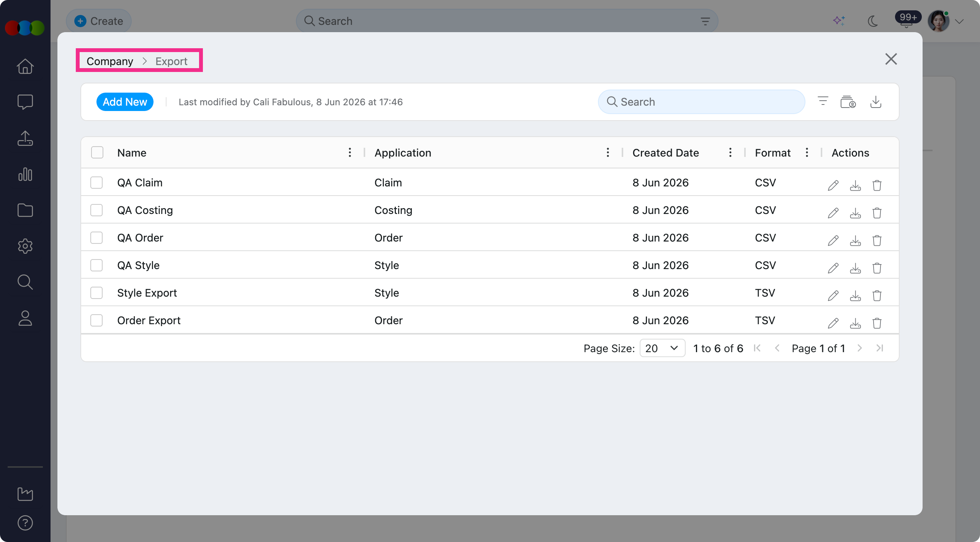Go to the next page arrow
The width and height of the screenshot is (980, 542).
coord(859,348)
